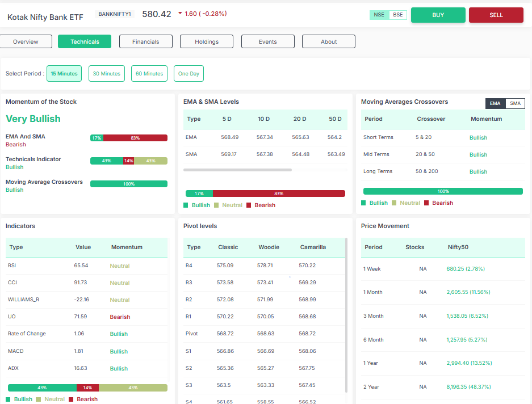Click the Moving Average Crossovers 100% bar in the Momentum panel
Image resolution: width=532 pixels, height=404 pixels.
click(x=129, y=184)
